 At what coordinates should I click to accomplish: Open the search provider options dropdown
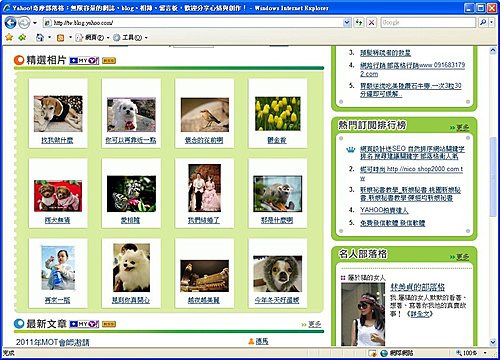(x=491, y=23)
